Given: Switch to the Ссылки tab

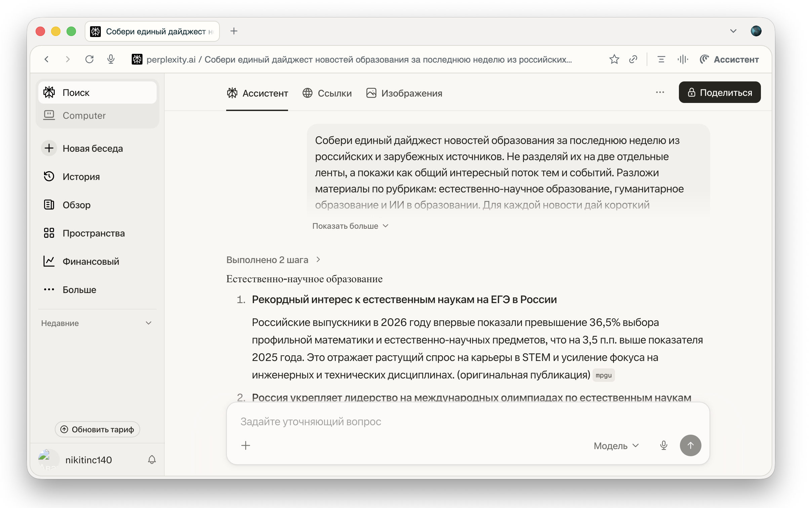Looking at the screenshot, I should [327, 93].
